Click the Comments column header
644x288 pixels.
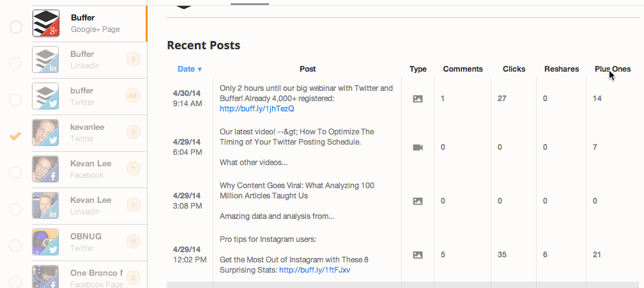tap(463, 69)
